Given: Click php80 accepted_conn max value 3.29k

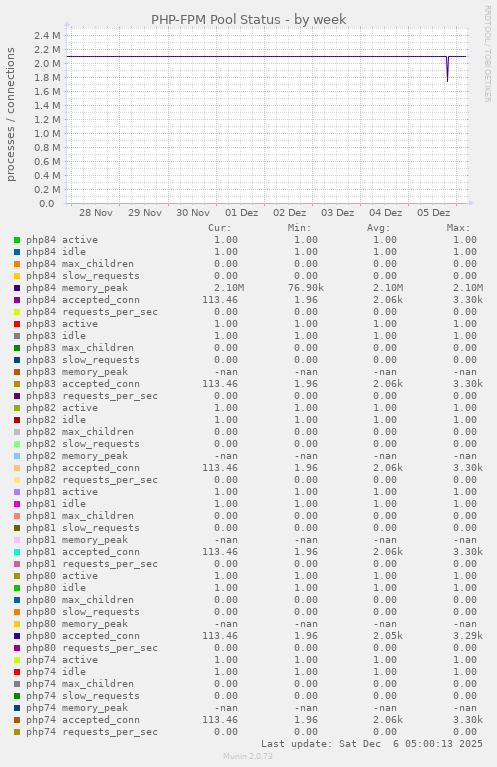Looking at the screenshot, I should [468, 636].
